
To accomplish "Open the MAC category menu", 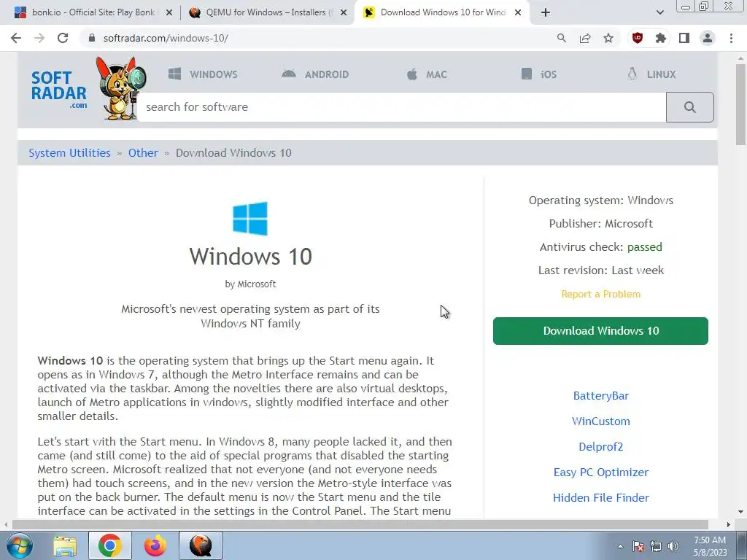I will coord(427,74).
